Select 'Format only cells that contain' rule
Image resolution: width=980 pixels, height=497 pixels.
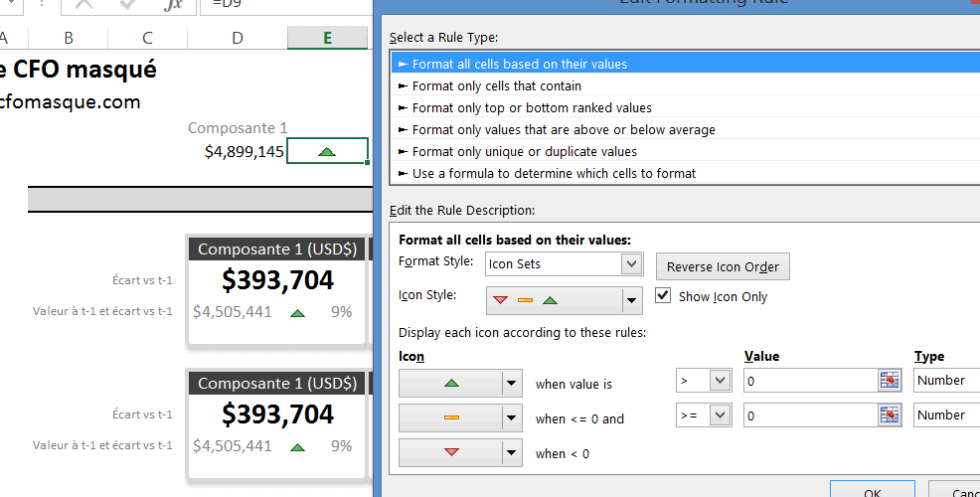pos(686,86)
